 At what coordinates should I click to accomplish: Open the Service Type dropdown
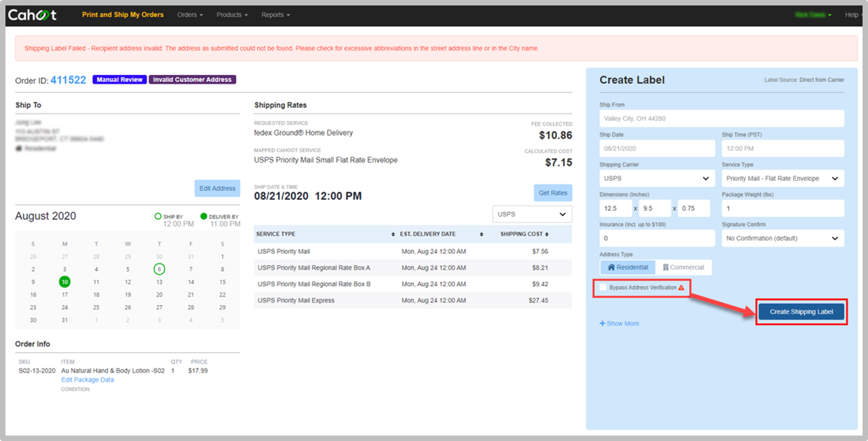pos(783,178)
